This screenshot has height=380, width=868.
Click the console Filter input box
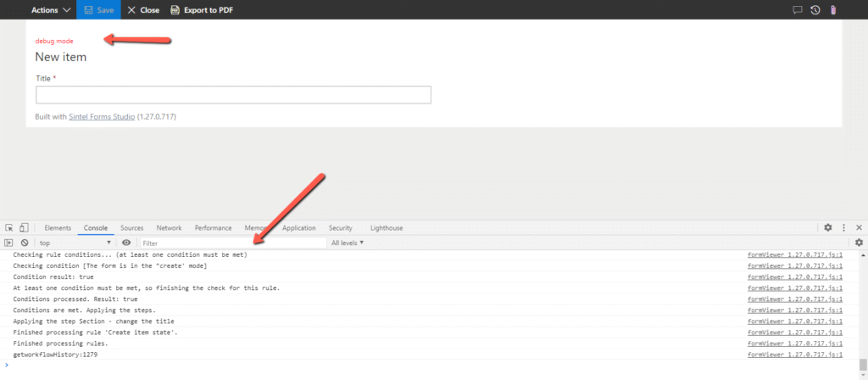pyautogui.click(x=233, y=243)
